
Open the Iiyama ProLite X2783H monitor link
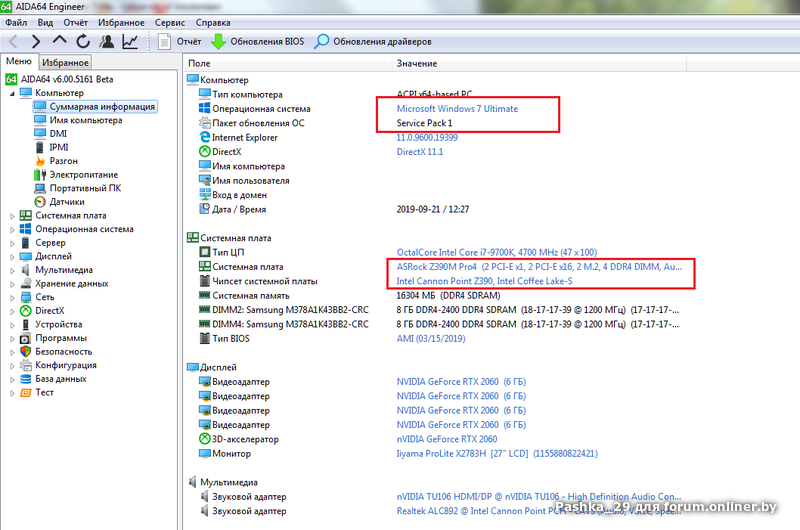(x=497, y=453)
